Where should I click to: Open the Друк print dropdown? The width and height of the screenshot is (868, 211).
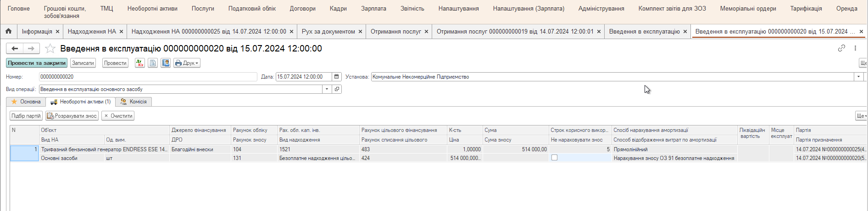[x=187, y=63]
